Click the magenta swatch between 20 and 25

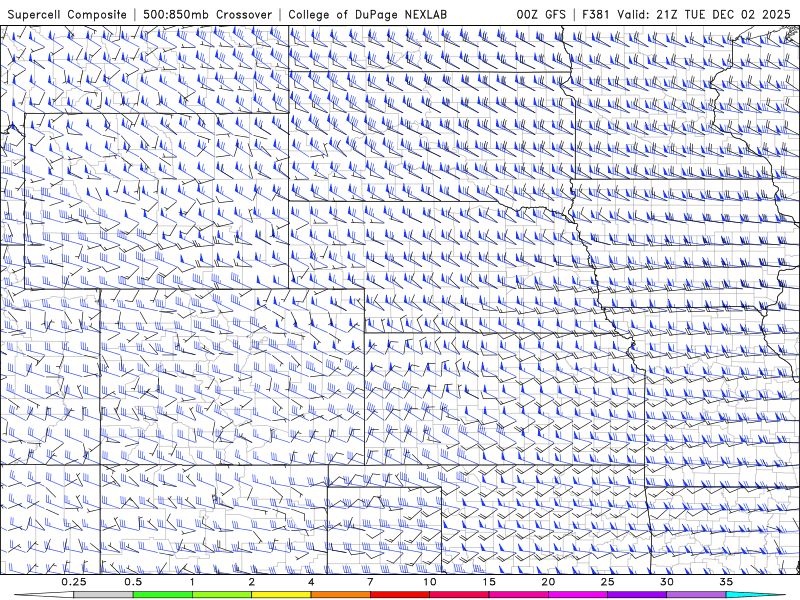[x=578, y=595]
